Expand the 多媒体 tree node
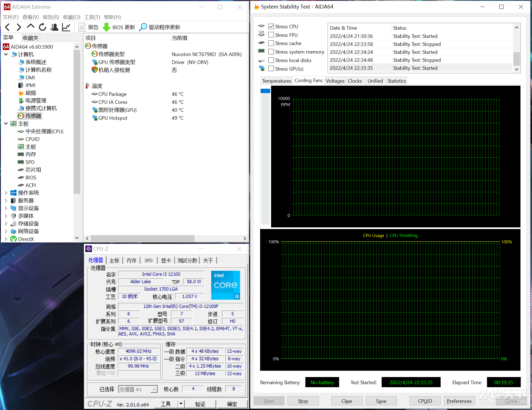 coord(6,216)
